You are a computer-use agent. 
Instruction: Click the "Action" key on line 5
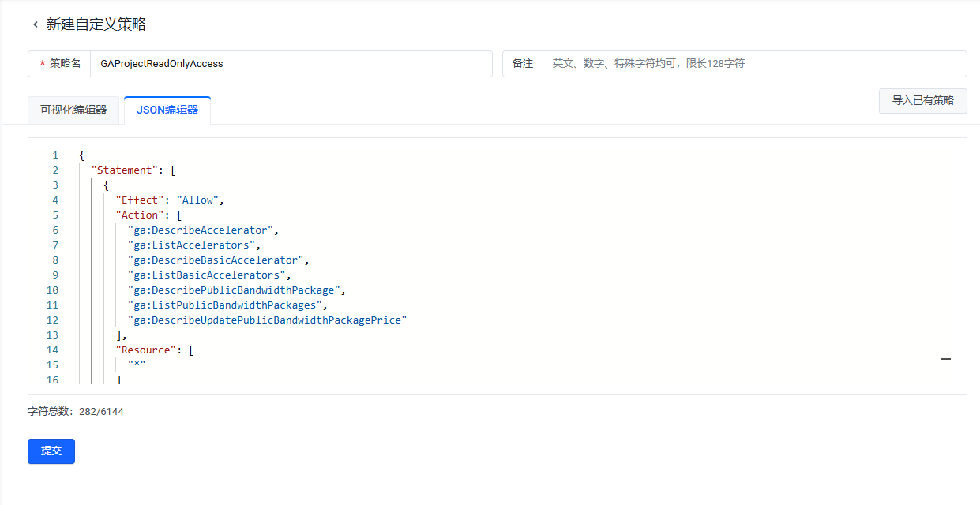point(140,215)
